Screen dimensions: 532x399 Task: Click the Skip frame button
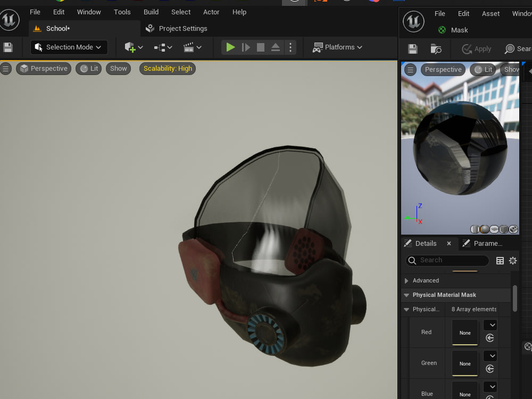(246, 47)
